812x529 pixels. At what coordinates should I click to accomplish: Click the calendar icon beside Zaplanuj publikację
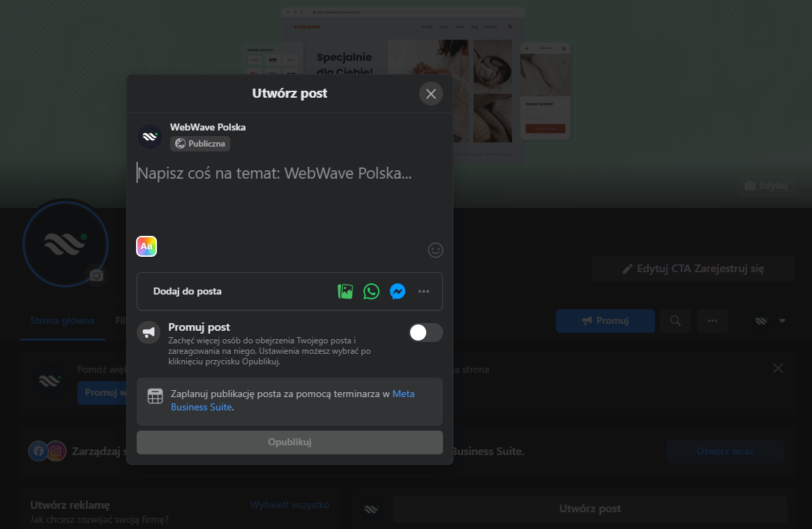[155, 396]
